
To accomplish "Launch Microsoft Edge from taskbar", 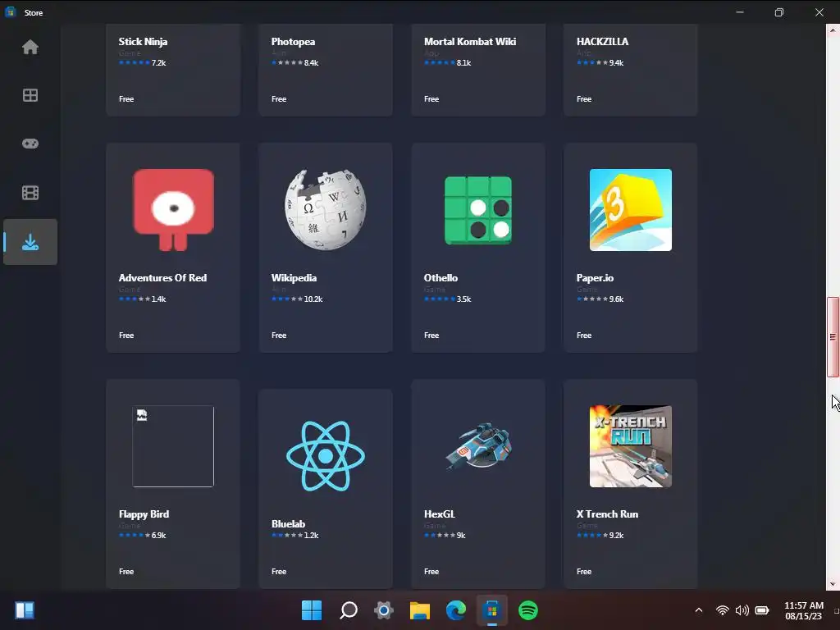I will coord(456,610).
